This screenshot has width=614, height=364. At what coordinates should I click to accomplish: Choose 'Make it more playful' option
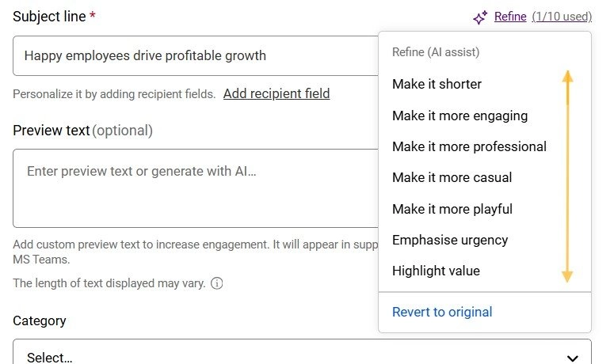452,209
